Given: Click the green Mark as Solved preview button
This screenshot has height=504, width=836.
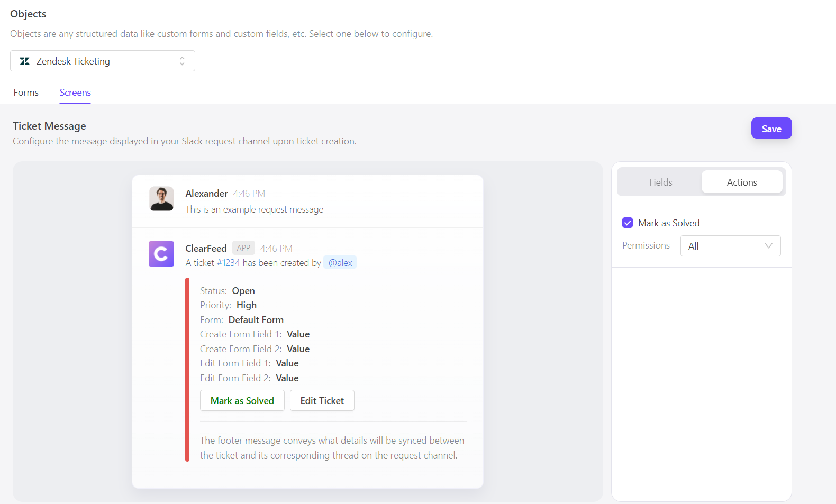Looking at the screenshot, I should (242, 401).
